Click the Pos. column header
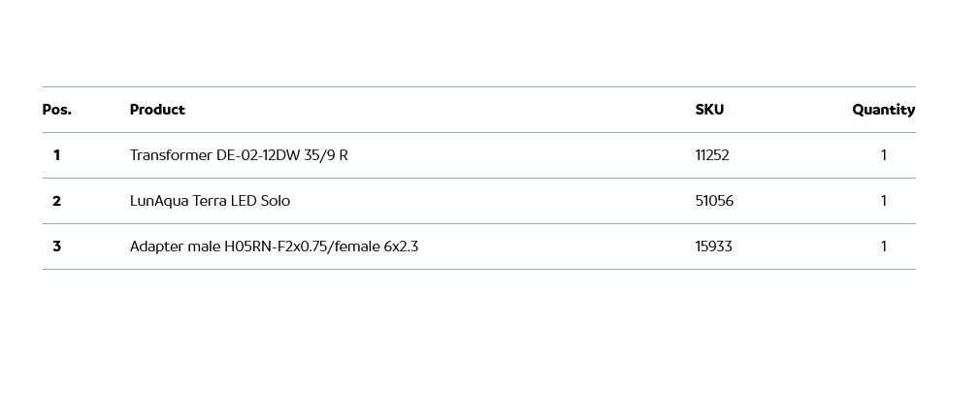980x395 pixels. point(57,110)
